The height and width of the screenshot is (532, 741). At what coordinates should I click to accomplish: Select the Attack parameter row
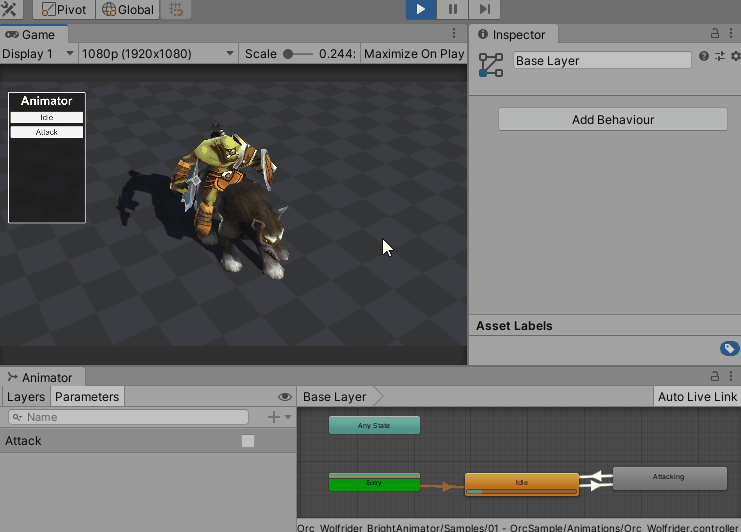click(x=148, y=441)
